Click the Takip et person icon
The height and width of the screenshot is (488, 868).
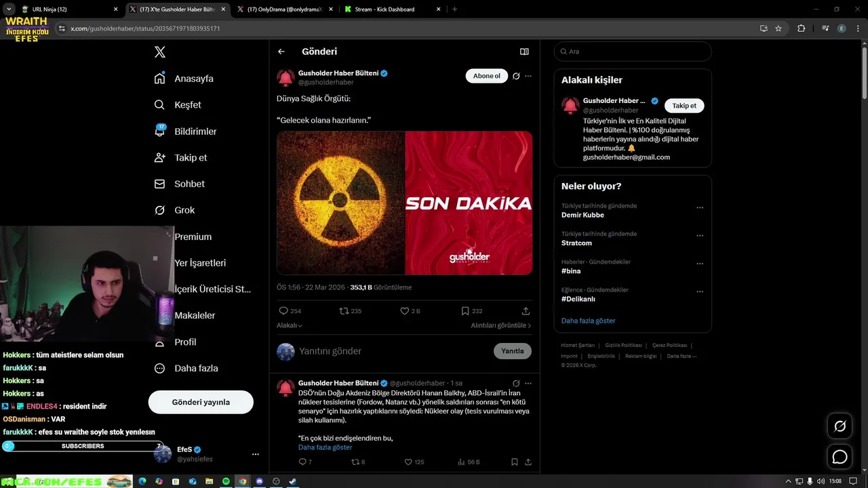[x=160, y=157]
